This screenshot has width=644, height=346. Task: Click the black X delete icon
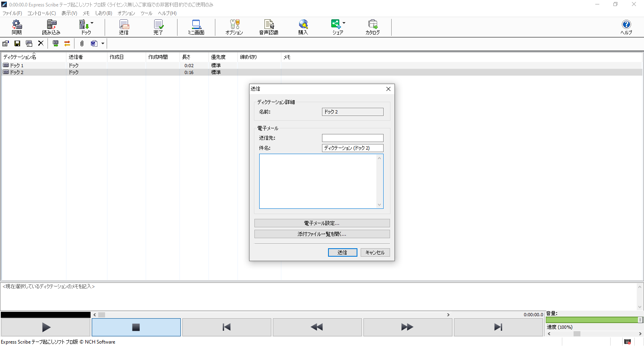(x=41, y=43)
